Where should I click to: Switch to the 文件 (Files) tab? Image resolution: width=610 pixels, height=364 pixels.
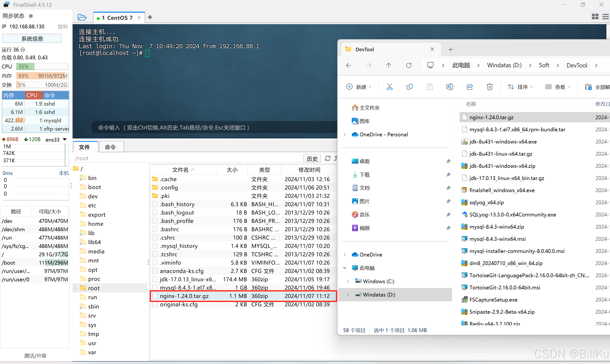pyautogui.click(x=85, y=147)
